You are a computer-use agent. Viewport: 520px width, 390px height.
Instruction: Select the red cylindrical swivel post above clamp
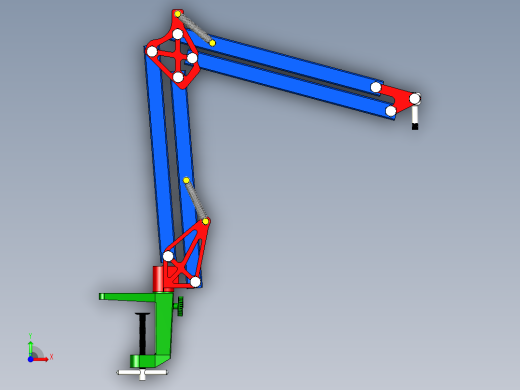158,279
